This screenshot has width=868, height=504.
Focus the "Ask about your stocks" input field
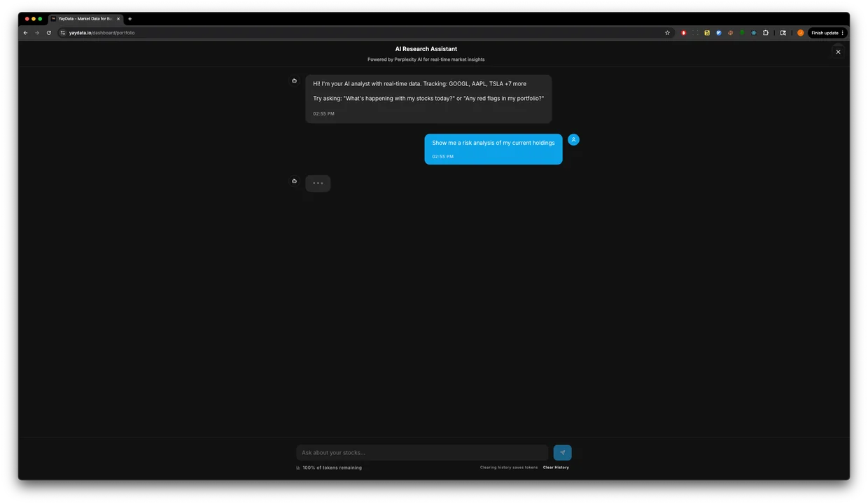click(x=422, y=453)
